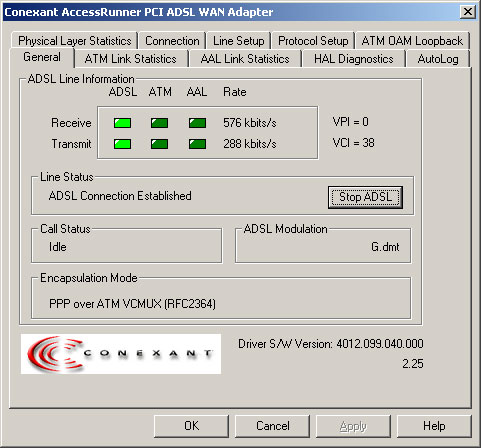
Task: View the ATM Link Statistics tab
Action: click(131, 59)
